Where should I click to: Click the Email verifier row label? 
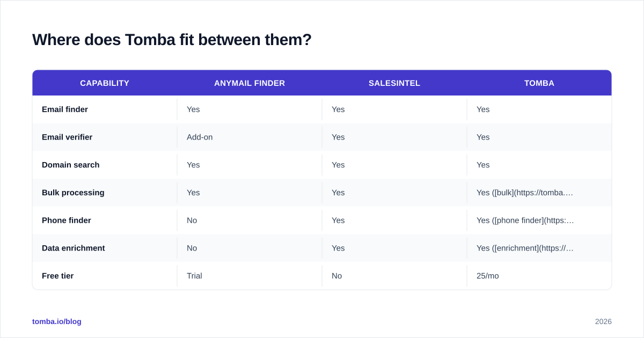click(x=67, y=137)
